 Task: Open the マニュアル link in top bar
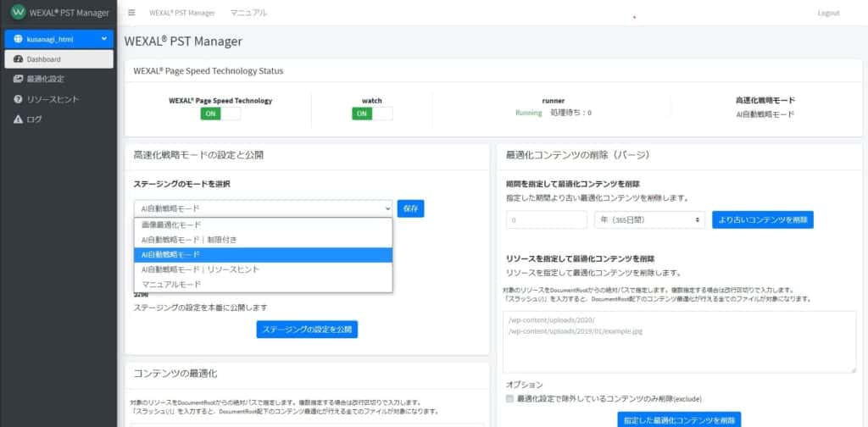[248, 13]
